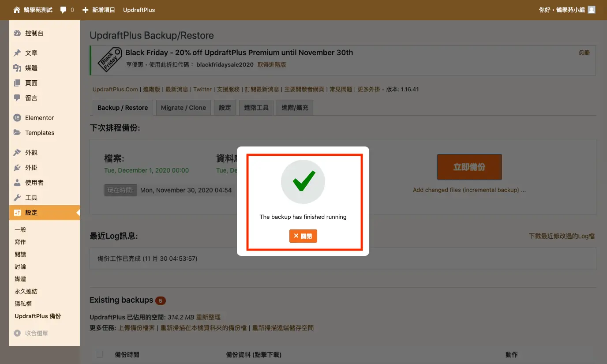Click the 控制台 dashboard icon
This screenshot has height=364, width=607.
click(x=17, y=33)
